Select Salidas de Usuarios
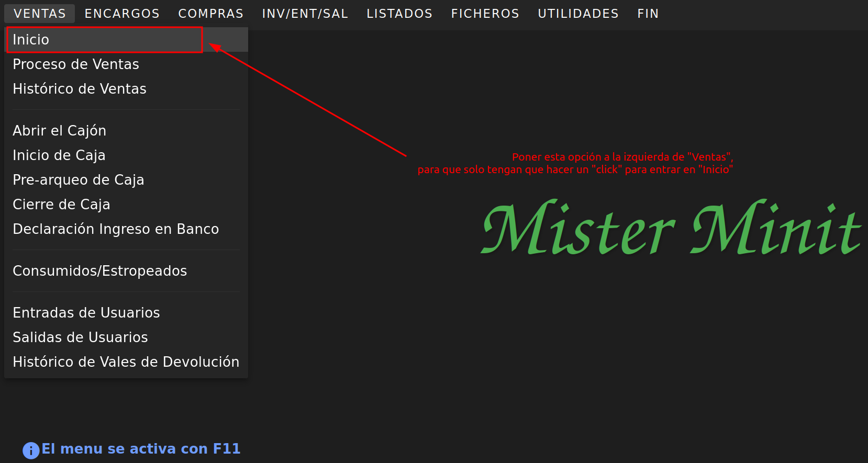Image resolution: width=868 pixels, height=463 pixels. 126,337
